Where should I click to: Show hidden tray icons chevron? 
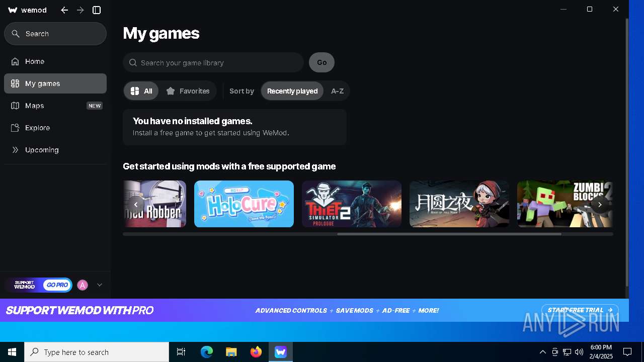542,352
